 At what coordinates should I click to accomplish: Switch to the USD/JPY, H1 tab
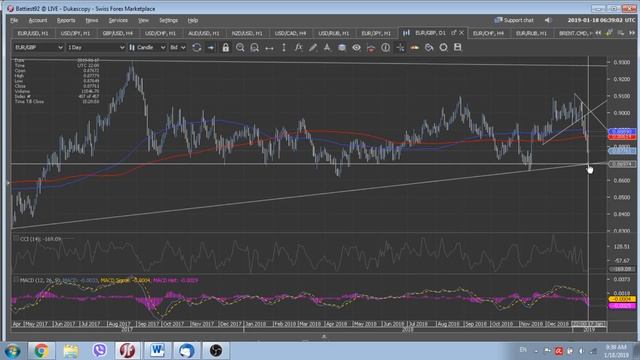[x=75, y=33]
